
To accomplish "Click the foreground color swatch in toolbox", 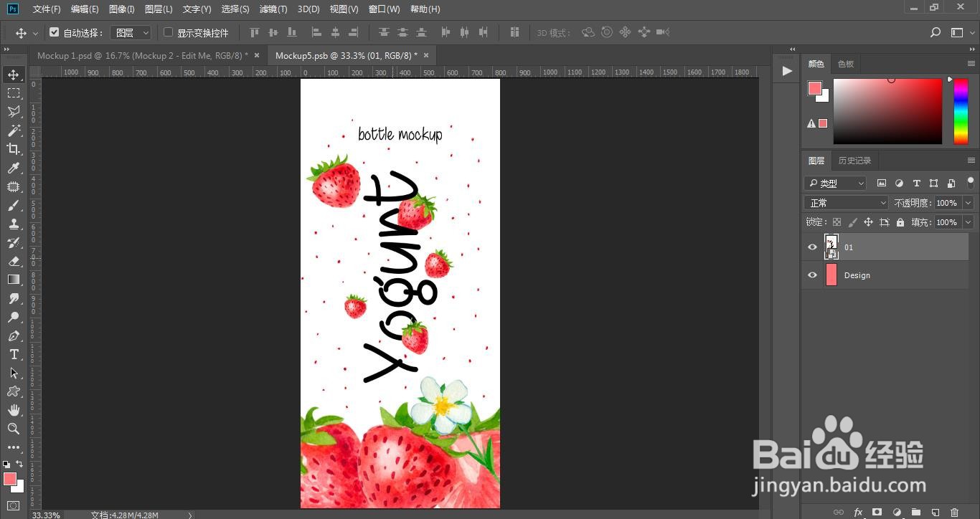I will click(x=9, y=479).
